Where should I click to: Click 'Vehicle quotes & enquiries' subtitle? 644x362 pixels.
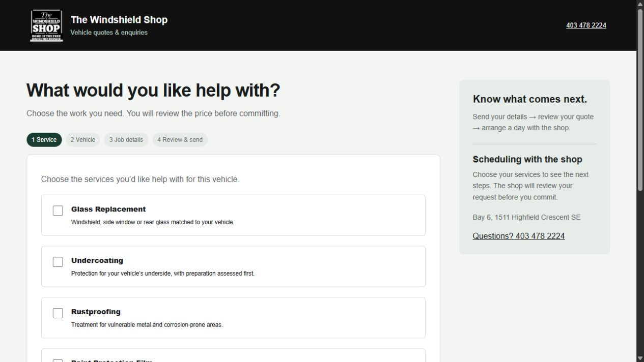click(x=109, y=33)
